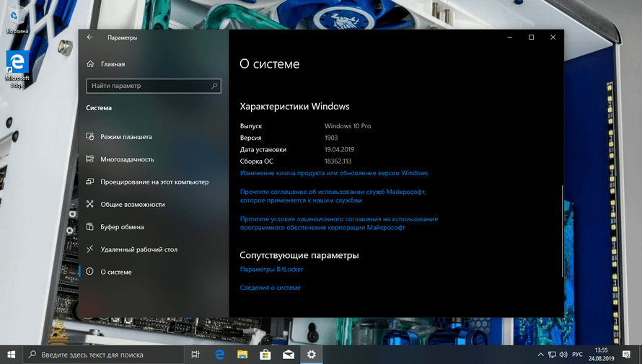Viewport: 642px width, 364px height.
Task: Minimize the Параметры window
Action: pyautogui.click(x=510, y=37)
